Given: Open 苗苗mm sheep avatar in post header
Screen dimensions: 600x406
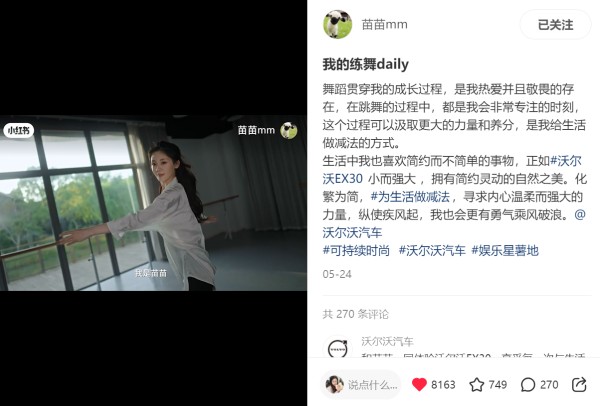Looking at the screenshot, I should (x=338, y=24).
